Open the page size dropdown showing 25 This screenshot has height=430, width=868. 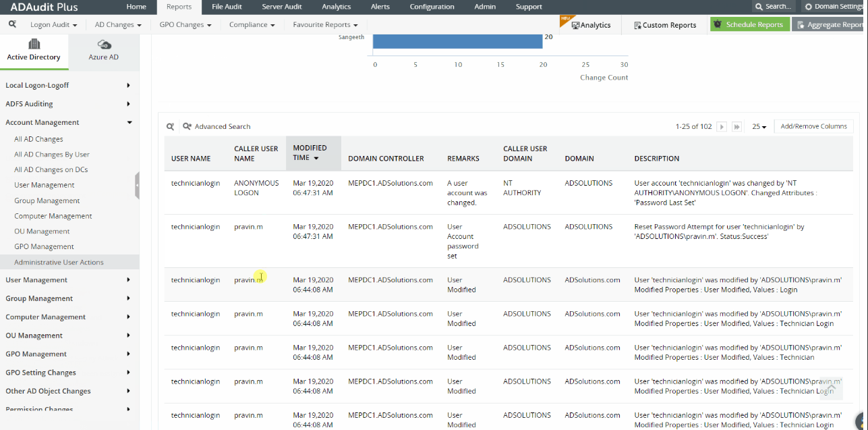click(757, 126)
